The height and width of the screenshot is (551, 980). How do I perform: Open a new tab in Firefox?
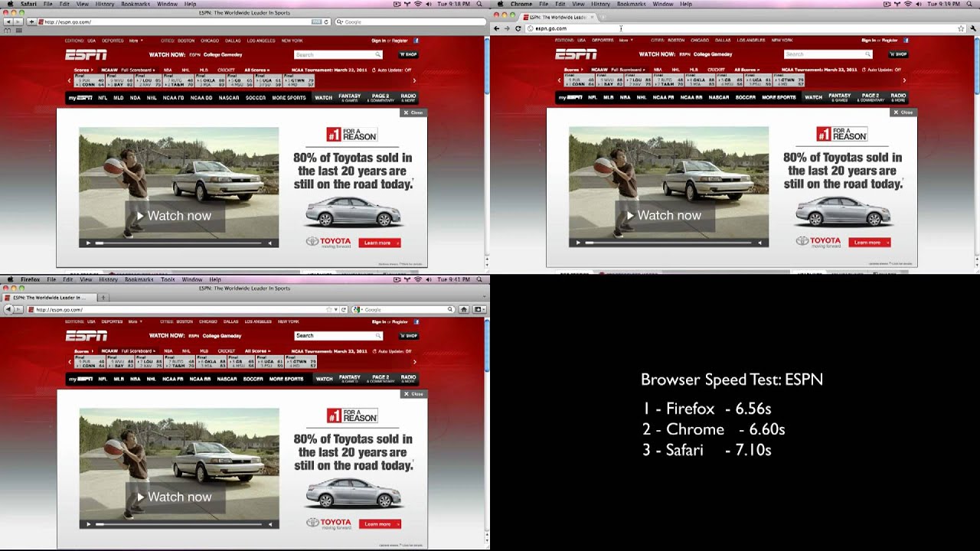click(x=103, y=298)
